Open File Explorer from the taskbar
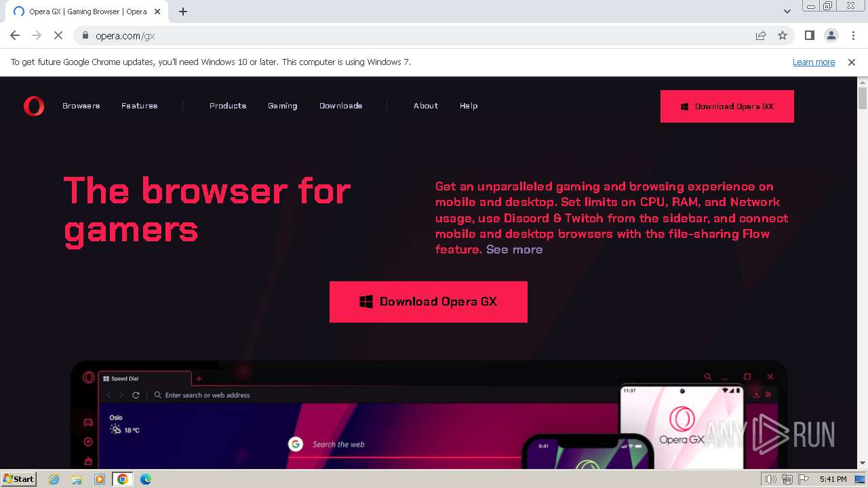Image resolution: width=868 pixels, height=488 pixels. click(x=77, y=479)
